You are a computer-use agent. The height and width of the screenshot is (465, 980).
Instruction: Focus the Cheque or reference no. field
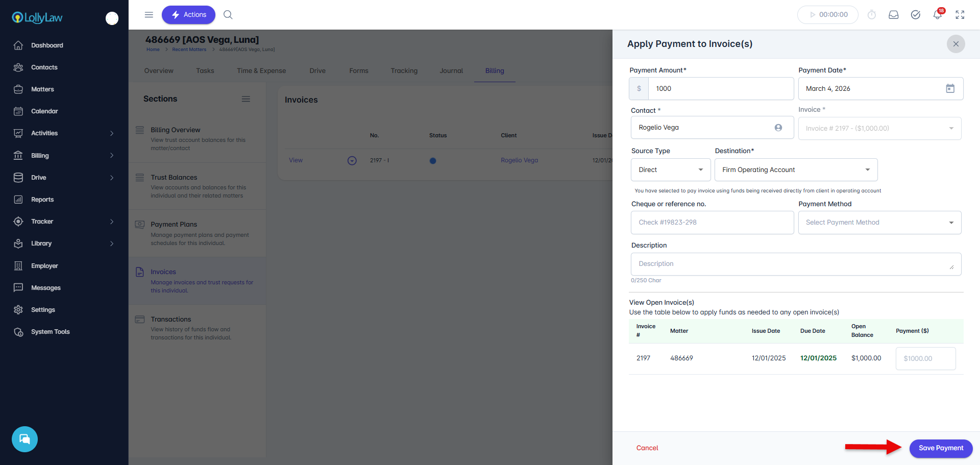[713, 223]
